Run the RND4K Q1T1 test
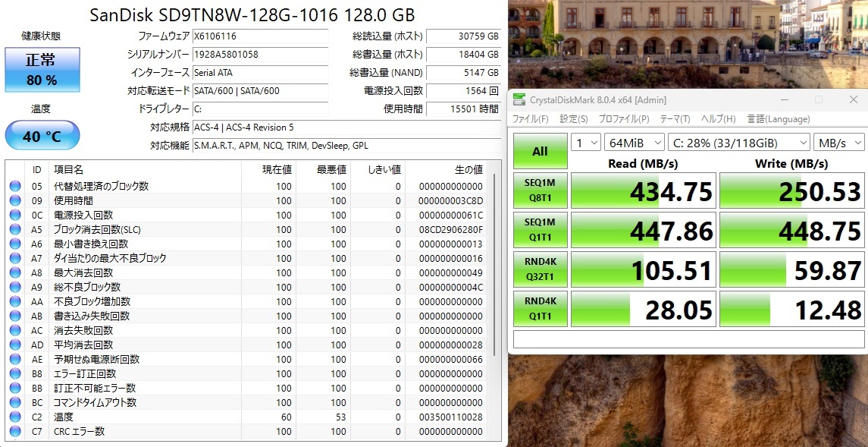The height and width of the screenshot is (447, 868). pos(540,309)
